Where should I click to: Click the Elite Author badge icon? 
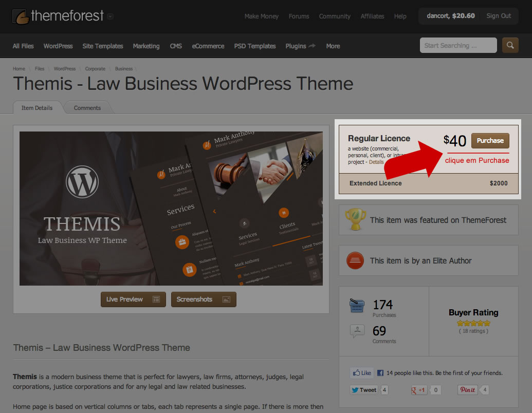[355, 260]
